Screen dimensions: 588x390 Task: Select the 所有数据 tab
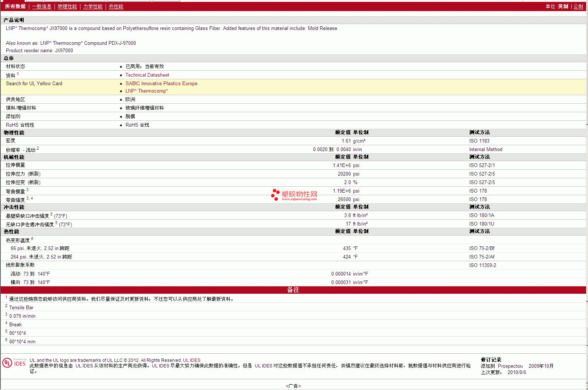click(15, 7)
